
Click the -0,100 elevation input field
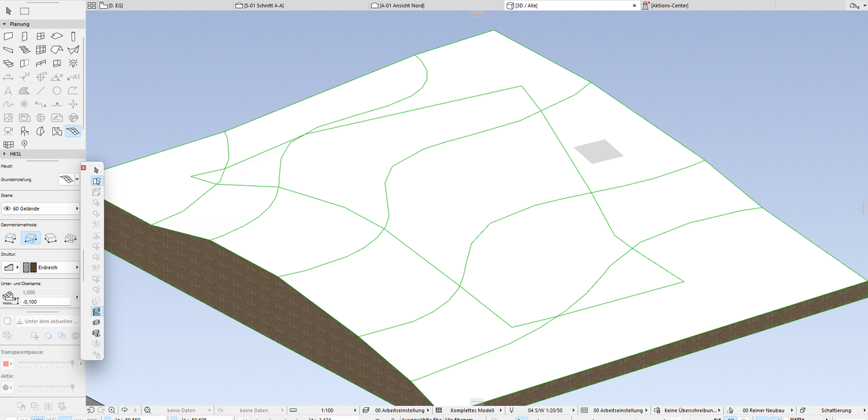(x=45, y=301)
